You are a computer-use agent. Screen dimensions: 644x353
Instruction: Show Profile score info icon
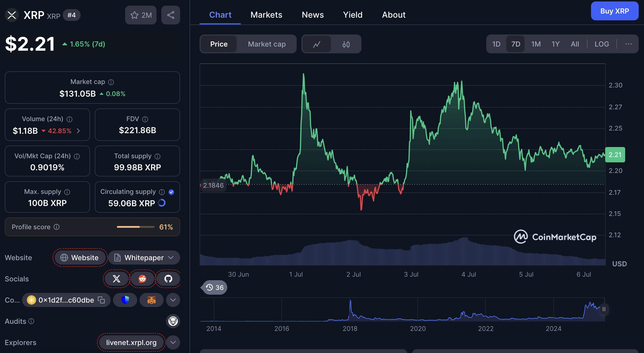tap(57, 227)
